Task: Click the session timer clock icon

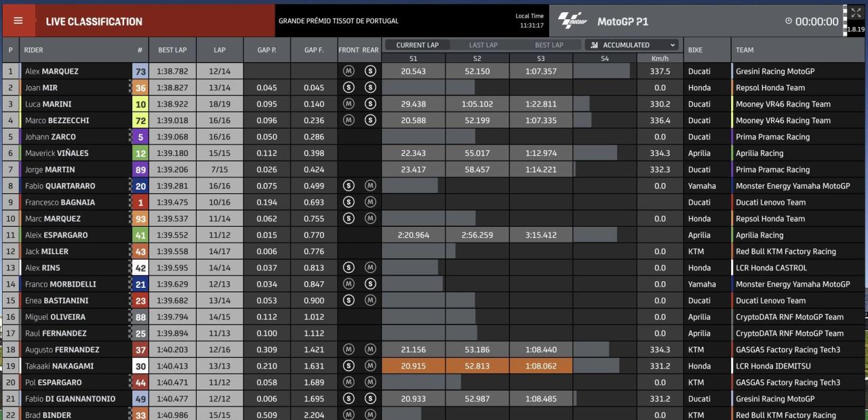Action: [x=788, y=21]
